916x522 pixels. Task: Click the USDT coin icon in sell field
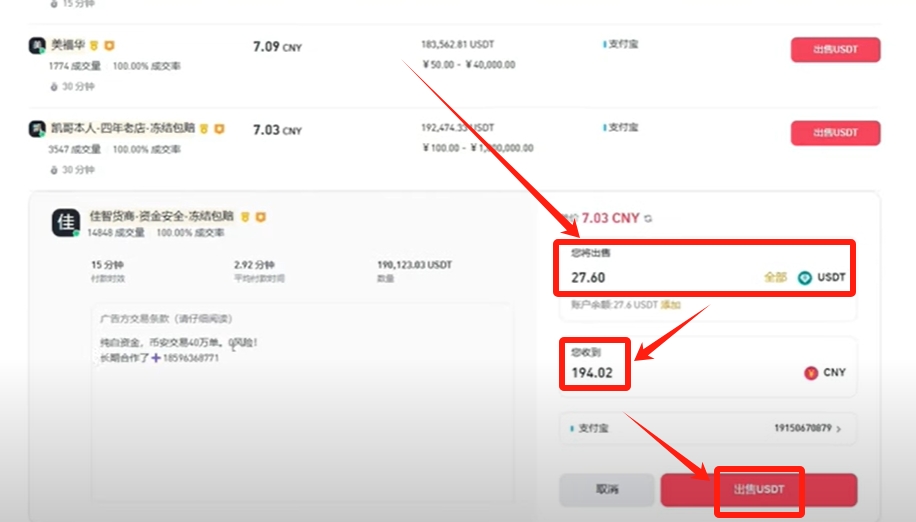point(805,277)
